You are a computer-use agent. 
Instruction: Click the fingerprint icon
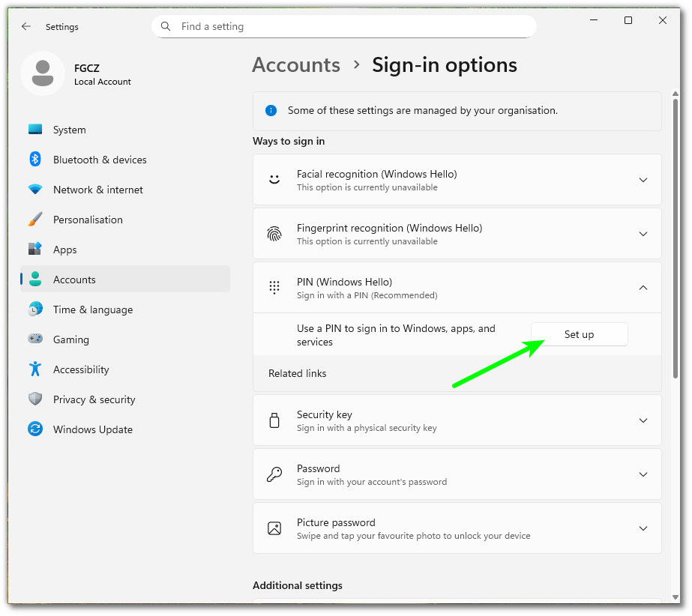274,234
